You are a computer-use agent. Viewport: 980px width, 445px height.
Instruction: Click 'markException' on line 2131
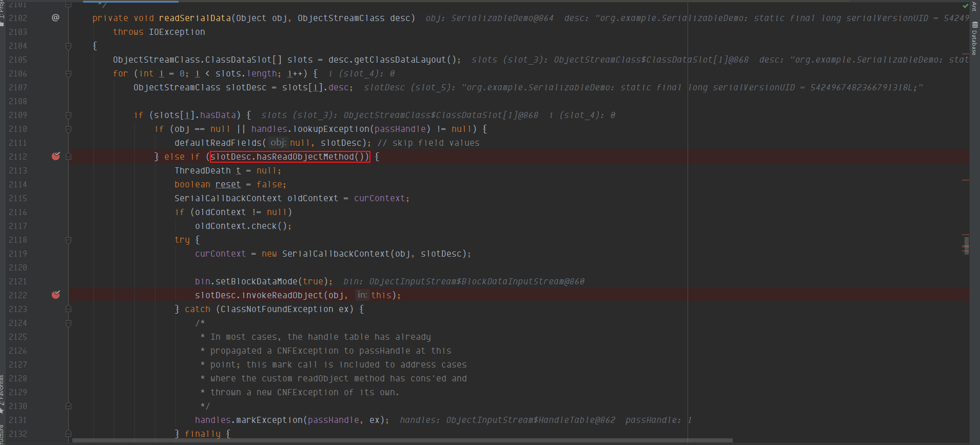pyautogui.click(x=269, y=420)
